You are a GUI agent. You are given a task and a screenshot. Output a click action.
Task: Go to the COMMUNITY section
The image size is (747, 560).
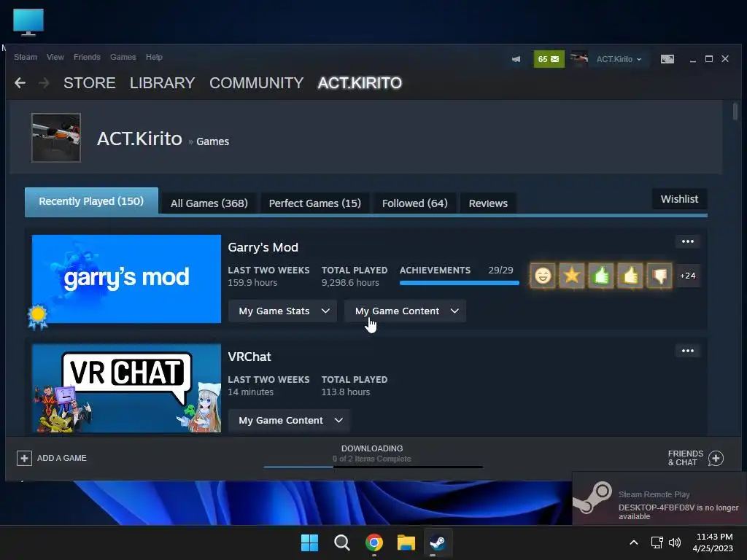tap(256, 83)
